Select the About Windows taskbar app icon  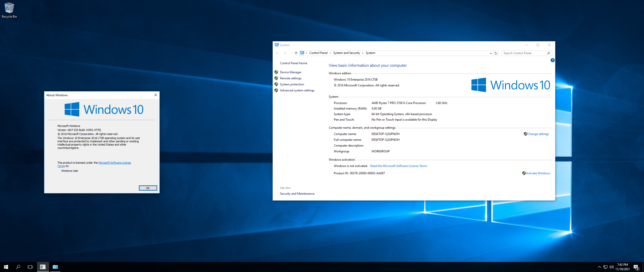pos(43,267)
